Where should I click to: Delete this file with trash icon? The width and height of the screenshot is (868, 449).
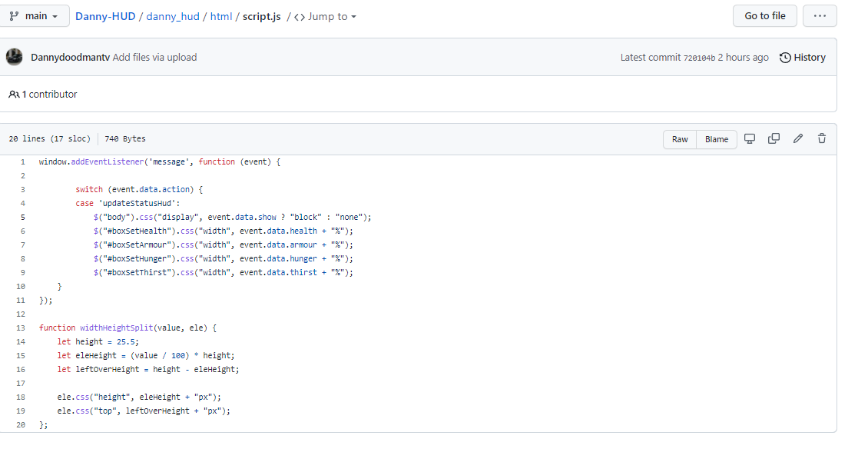click(822, 139)
